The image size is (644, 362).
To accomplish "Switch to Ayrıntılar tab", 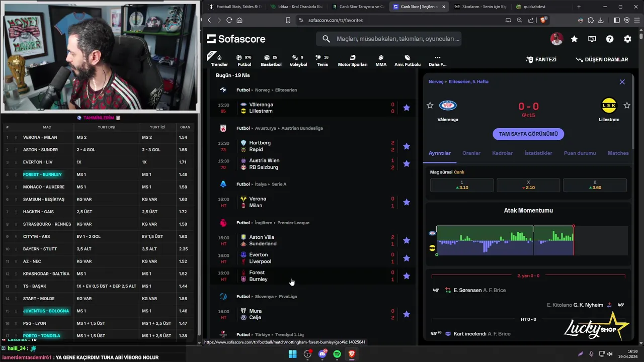I will click(440, 153).
